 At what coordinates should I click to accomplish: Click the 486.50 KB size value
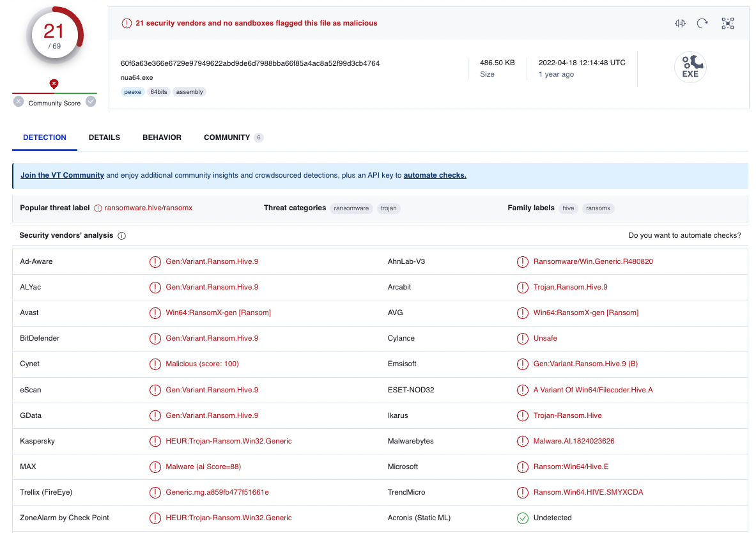[x=497, y=63]
